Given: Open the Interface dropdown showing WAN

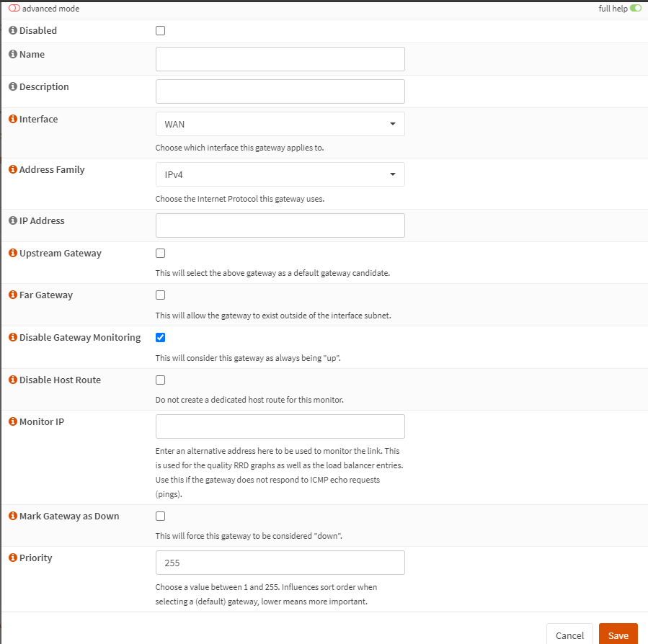Looking at the screenshot, I should pos(280,124).
